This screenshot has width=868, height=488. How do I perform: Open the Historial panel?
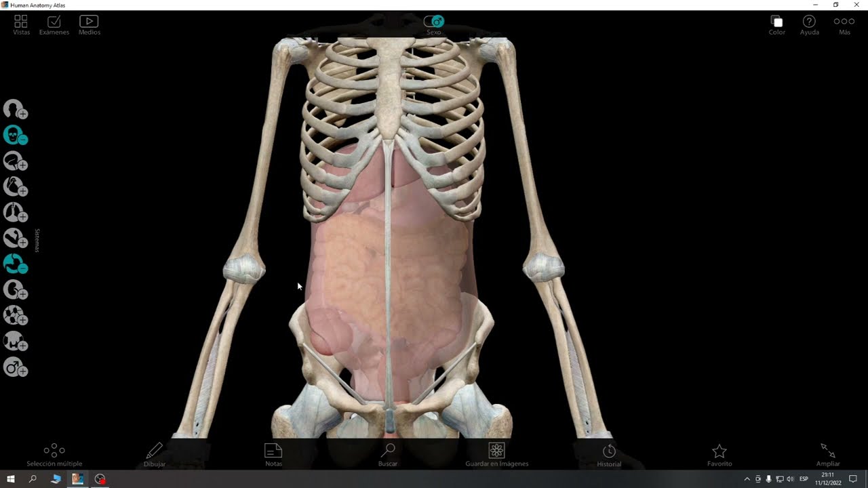tap(609, 455)
